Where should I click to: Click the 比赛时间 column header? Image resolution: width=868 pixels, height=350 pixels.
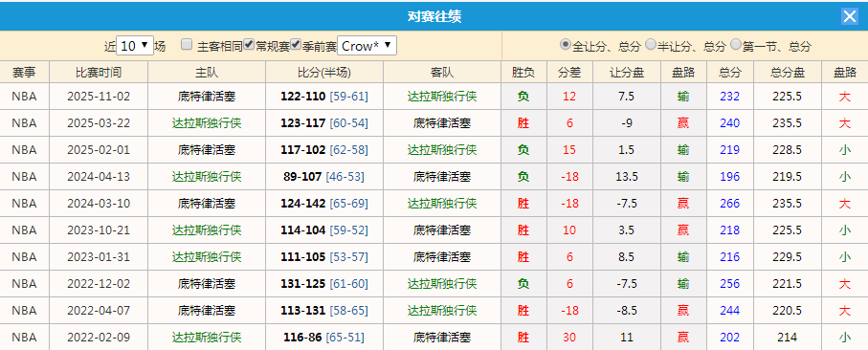point(99,72)
